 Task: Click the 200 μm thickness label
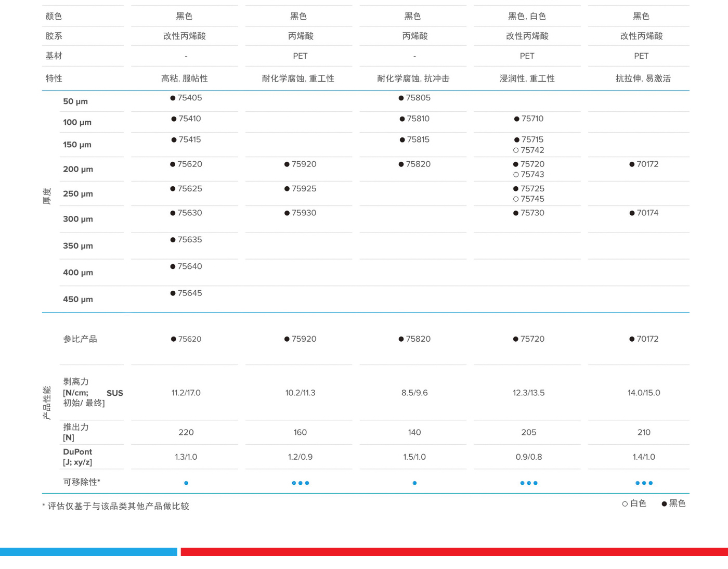coord(78,169)
